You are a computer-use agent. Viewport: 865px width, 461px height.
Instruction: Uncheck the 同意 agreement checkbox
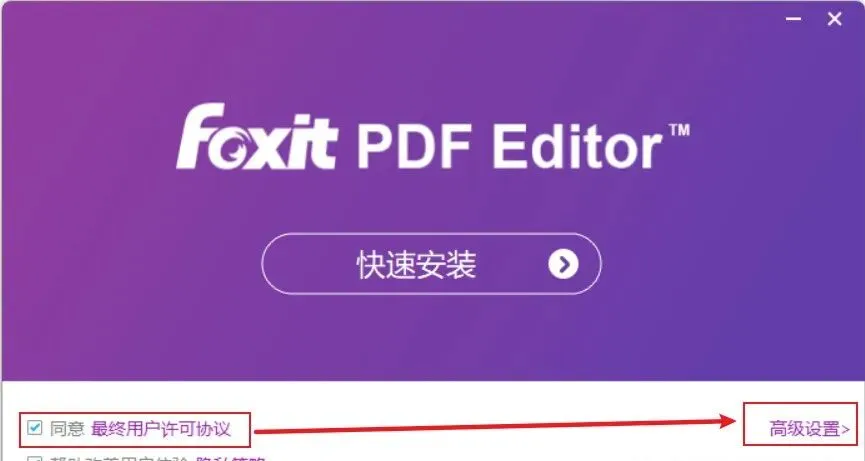pos(35,428)
